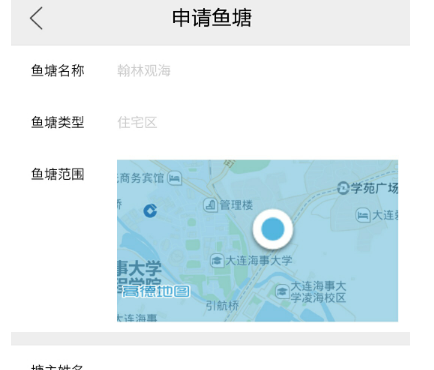Click the 管理楼 building icon on the map
The image size is (434, 370).
pos(210,205)
